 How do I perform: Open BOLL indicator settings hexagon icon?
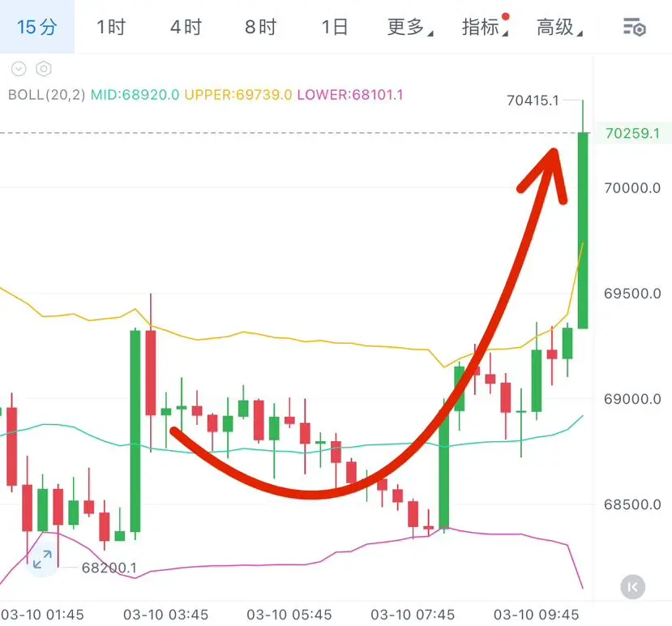[44, 69]
